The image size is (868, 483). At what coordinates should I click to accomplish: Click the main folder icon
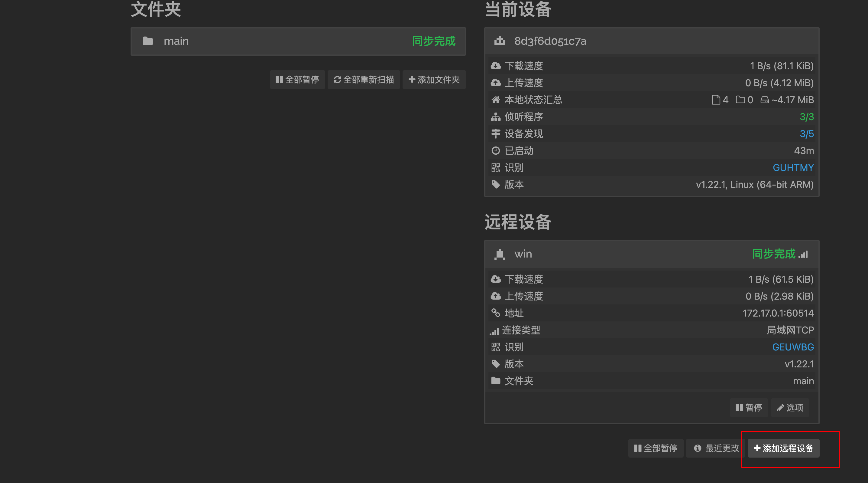147,41
